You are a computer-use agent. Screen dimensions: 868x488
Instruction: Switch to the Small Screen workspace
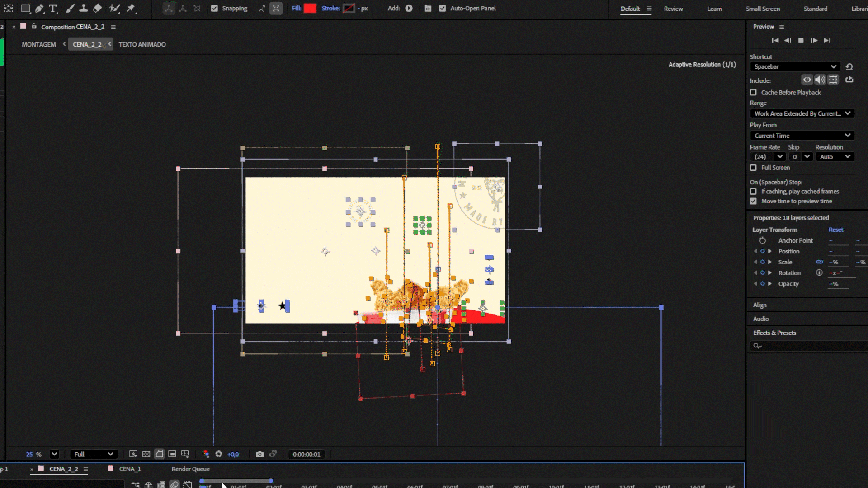point(763,9)
